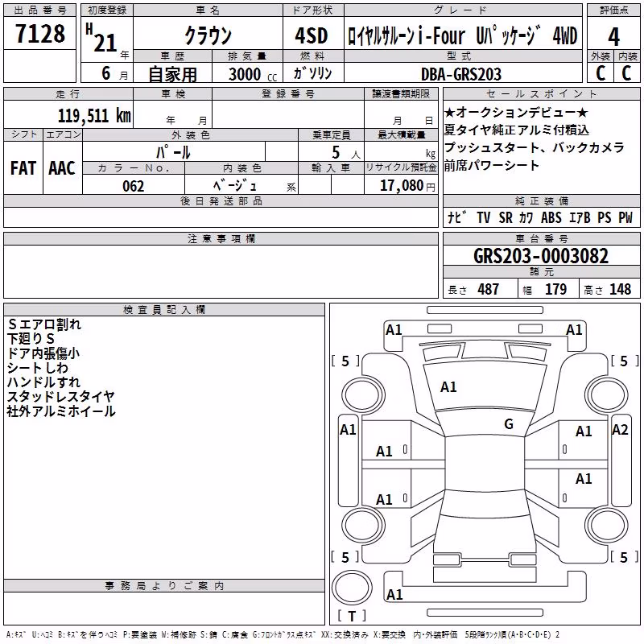Screen dimensions: 644x644
Task: Select the 前席パワーシート line
Action: (492, 166)
